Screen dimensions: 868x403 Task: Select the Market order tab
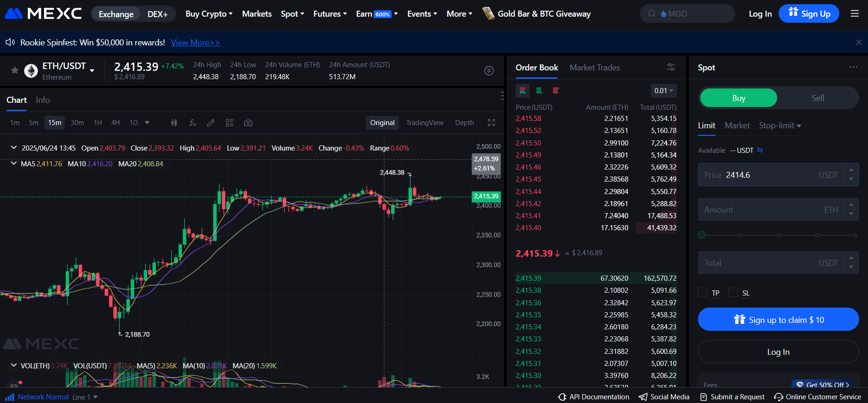point(737,126)
